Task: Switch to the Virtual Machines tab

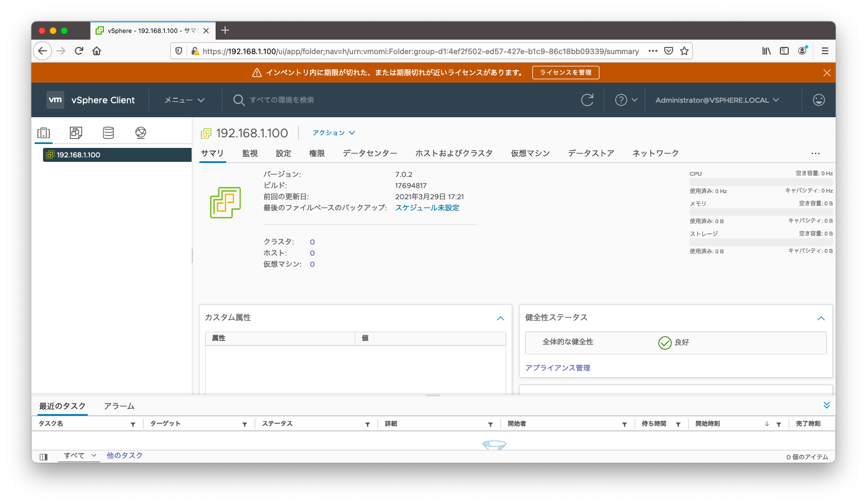Action: pyautogui.click(x=530, y=153)
